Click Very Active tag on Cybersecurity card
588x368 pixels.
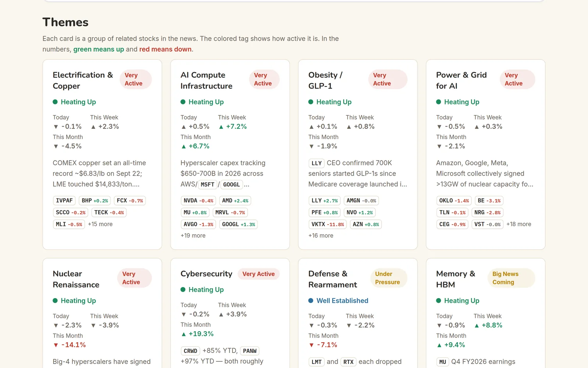pyautogui.click(x=258, y=274)
